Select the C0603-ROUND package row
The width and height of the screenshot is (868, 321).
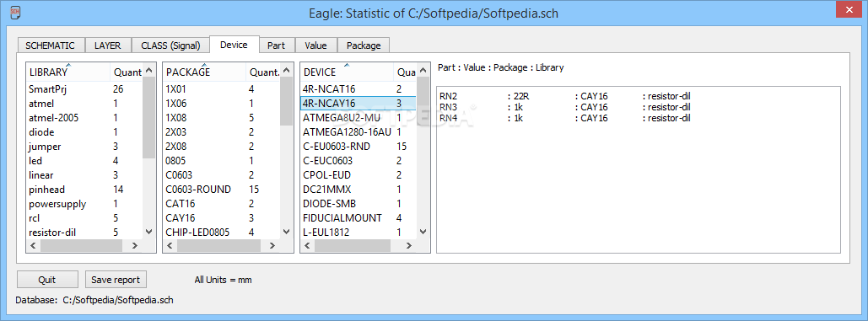pos(221,190)
